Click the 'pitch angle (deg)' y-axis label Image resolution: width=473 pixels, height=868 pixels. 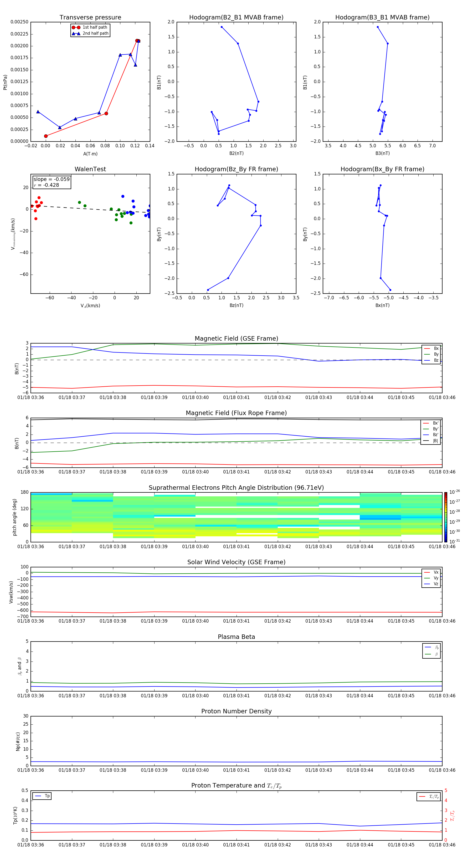pos(14,517)
